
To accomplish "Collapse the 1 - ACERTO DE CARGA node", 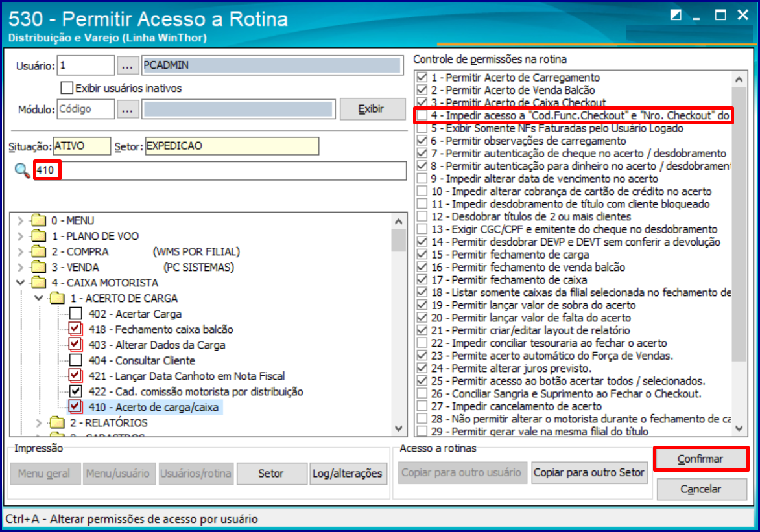I will click(39, 298).
